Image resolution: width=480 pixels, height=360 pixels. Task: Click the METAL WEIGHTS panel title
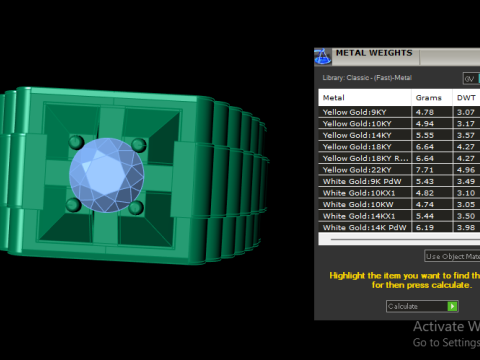click(374, 53)
